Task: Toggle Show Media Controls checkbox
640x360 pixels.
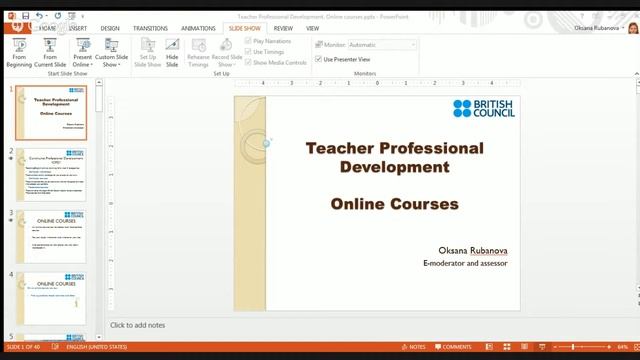Action: [248, 62]
